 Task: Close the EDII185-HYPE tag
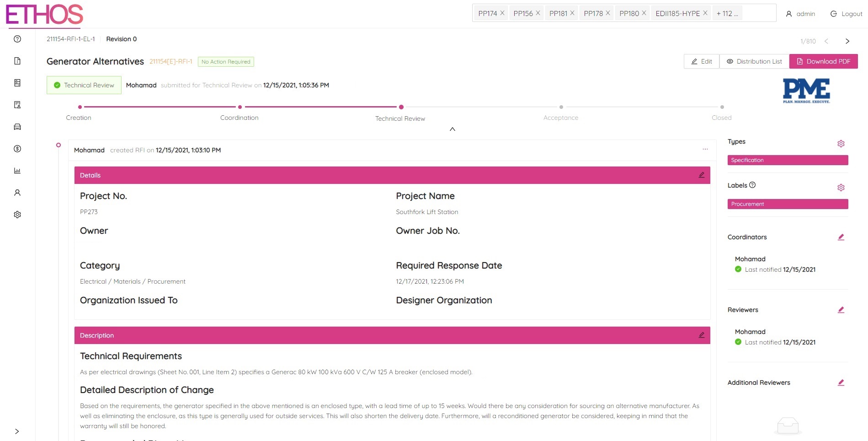click(705, 13)
